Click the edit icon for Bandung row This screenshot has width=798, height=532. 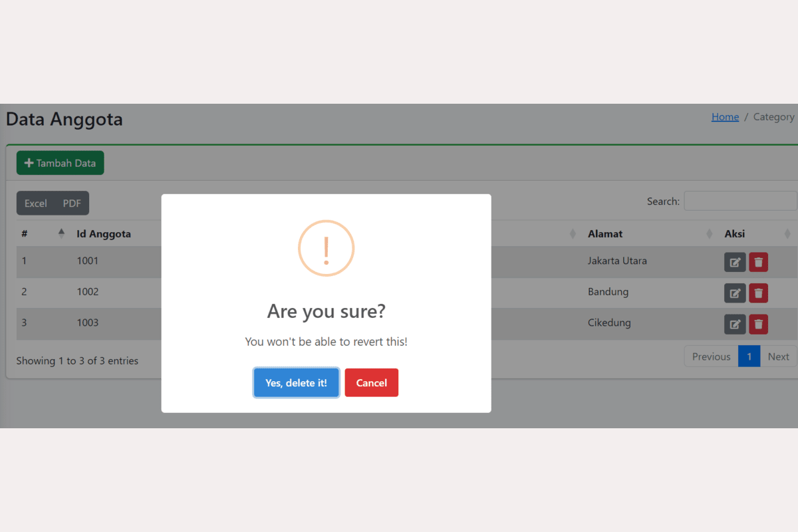(735, 293)
